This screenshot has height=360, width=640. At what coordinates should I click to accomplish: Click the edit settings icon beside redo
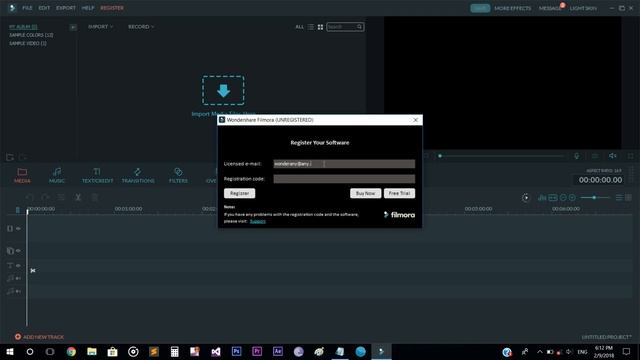pos(61,198)
